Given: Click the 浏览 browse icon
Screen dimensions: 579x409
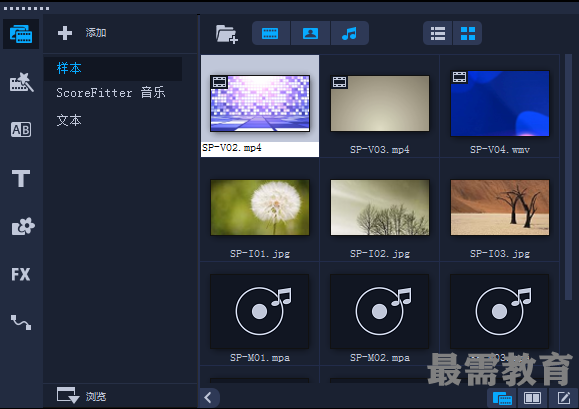Looking at the screenshot, I should tap(68, 395).
